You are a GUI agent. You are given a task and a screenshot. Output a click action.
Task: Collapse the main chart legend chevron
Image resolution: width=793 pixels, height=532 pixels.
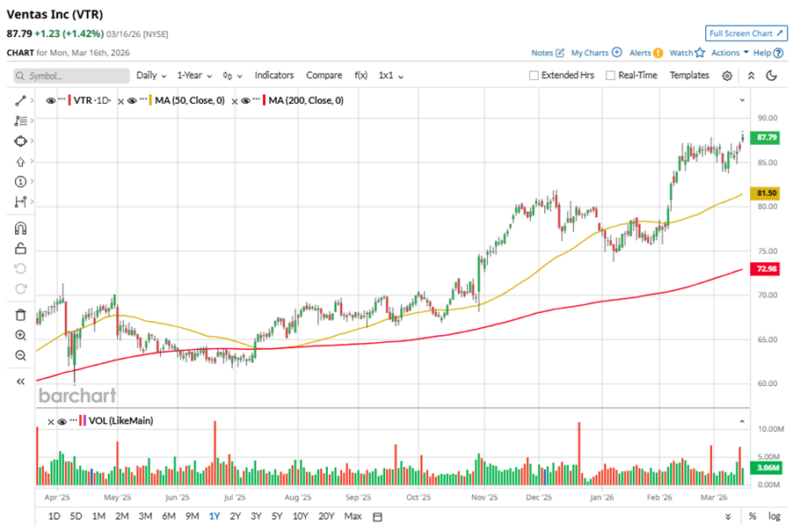pyautogui.click(x=742, y=100)
